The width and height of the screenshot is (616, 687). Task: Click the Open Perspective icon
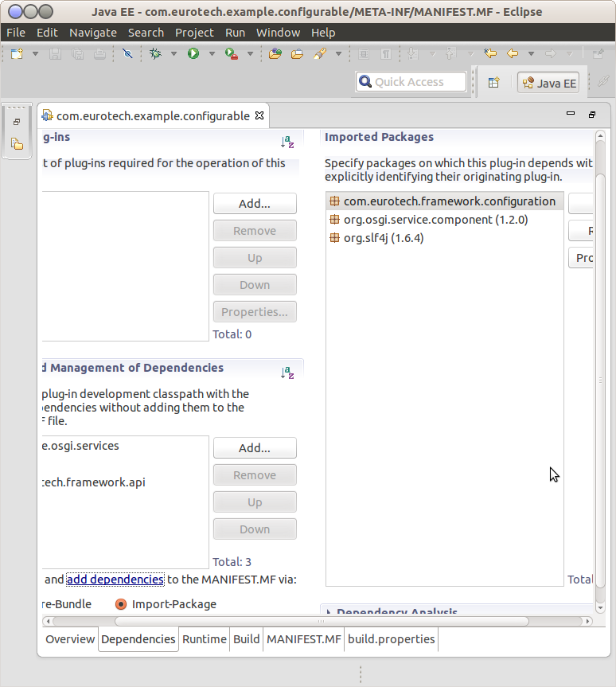pos(493,82)
